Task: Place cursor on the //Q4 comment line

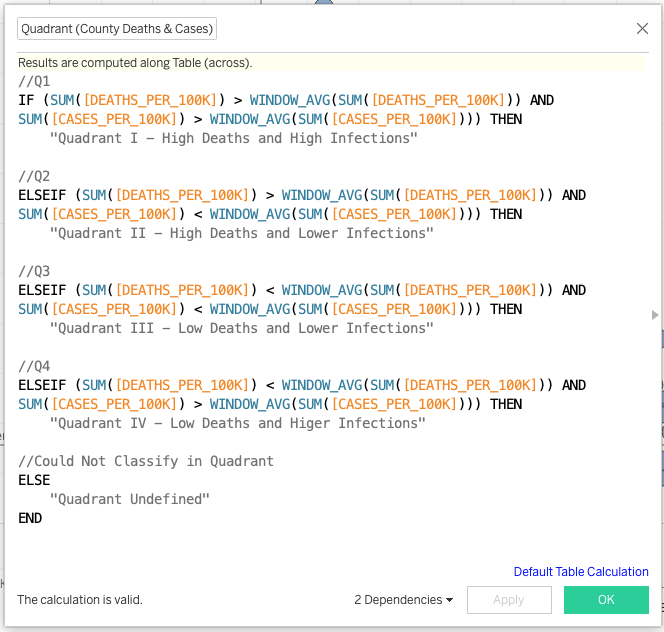Action: click(x=33, y=366)
